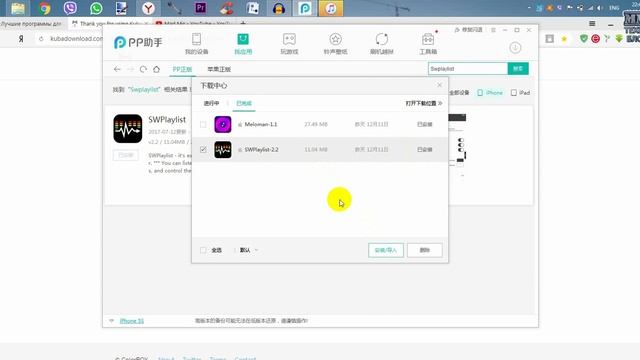Switch to the in-progress downloads tab
The image size is (640, 360).
[211, 103]
